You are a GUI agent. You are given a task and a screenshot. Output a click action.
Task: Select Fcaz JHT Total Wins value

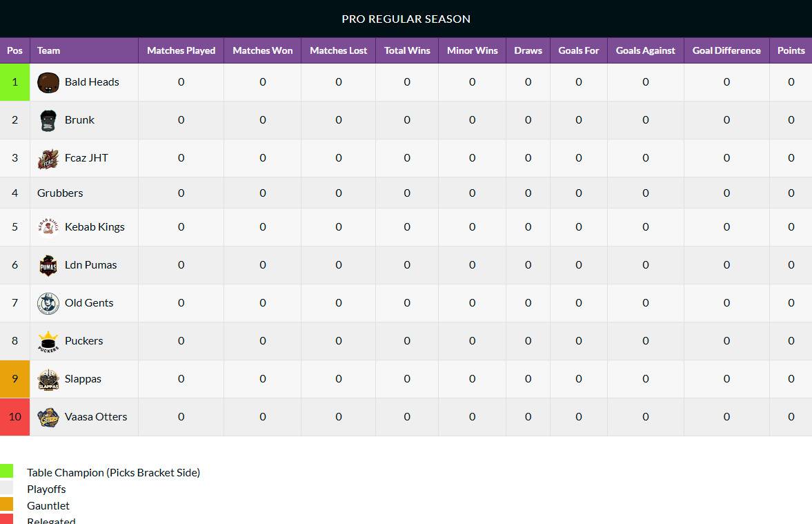tap(407, 157)
